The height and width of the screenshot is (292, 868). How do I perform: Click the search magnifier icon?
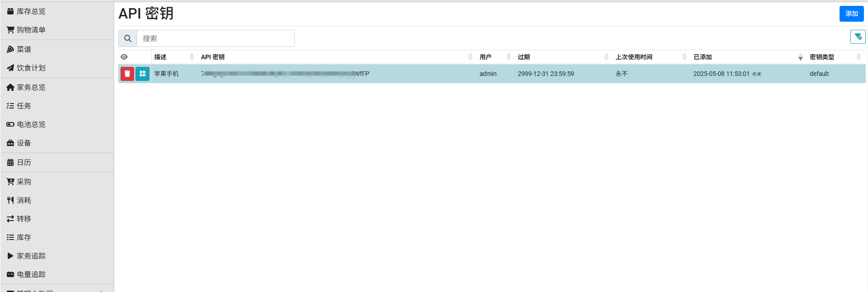[x=128, y=38]
